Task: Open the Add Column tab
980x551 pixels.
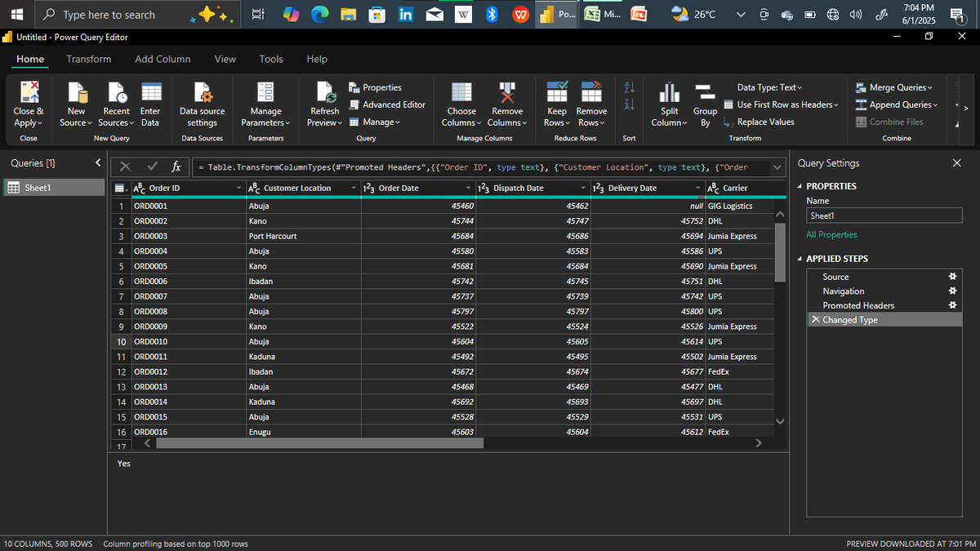Action: [163, 59]
